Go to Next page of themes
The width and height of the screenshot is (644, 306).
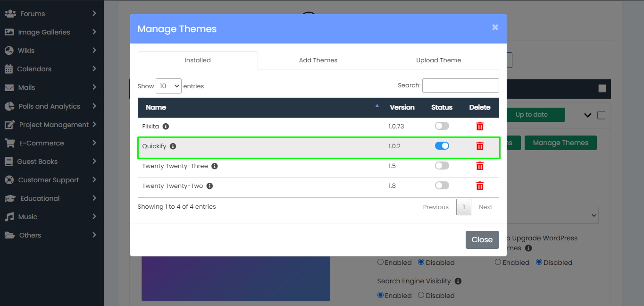point(485,207)
